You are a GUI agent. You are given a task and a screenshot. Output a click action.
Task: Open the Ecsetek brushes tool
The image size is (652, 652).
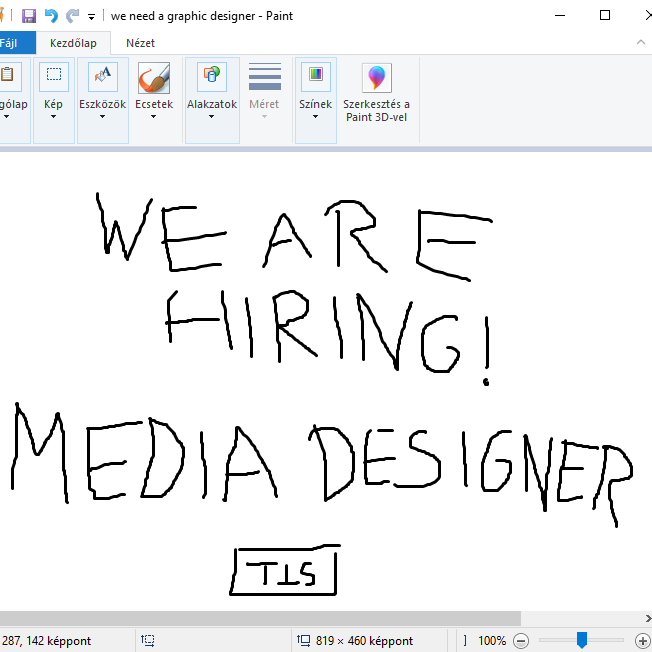pos(154,78)
